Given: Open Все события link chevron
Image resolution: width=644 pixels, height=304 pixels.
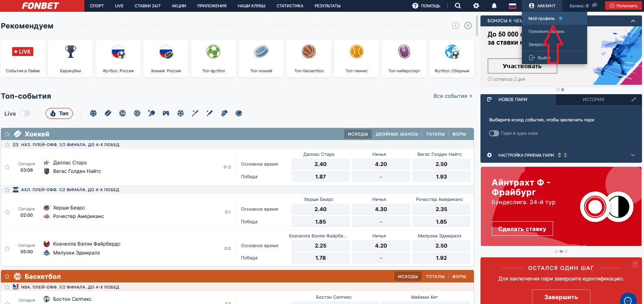Looking at the screenshot, I should [471, 96].
